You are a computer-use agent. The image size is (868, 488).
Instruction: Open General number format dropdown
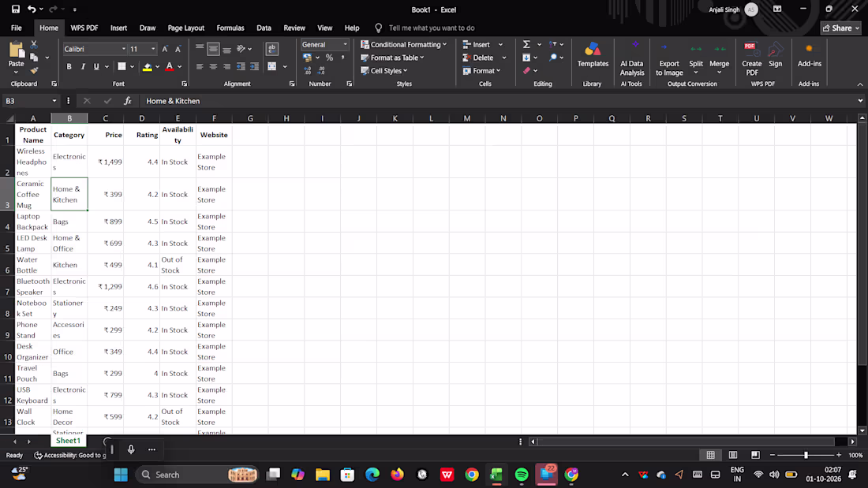pyautogui.click(x=345, y=45)
